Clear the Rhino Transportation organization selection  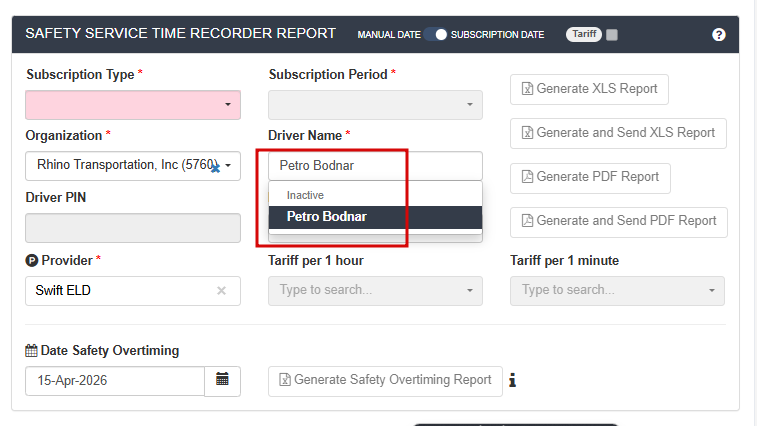click(x=214, y=168)
